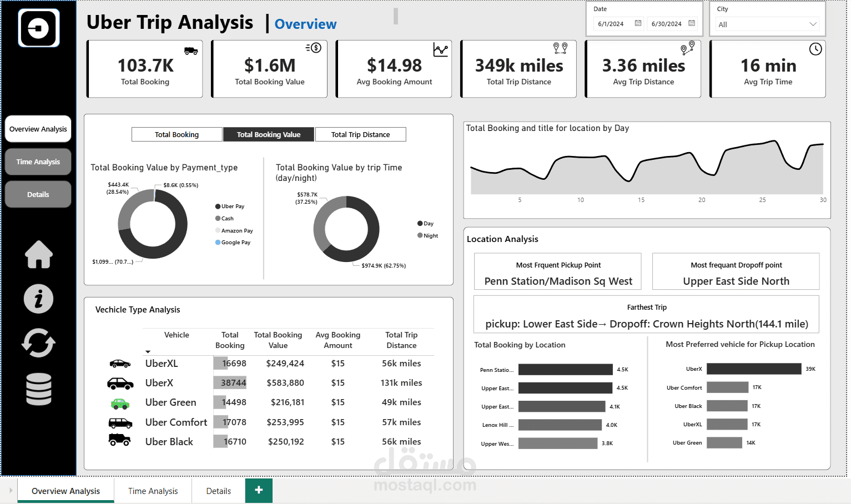Click the Penn Statio... bar in Total Booking by Location
The image size is (851, 504).
coord(566,370)
